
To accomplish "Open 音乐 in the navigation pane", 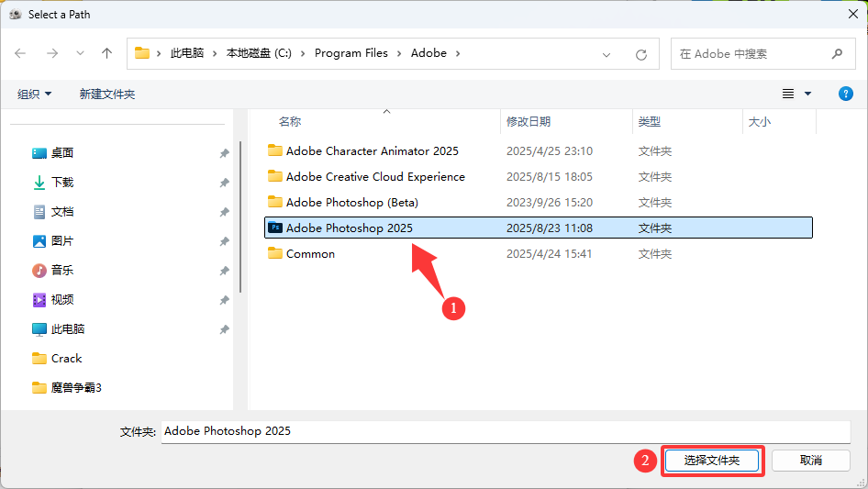I will [62, 271].
